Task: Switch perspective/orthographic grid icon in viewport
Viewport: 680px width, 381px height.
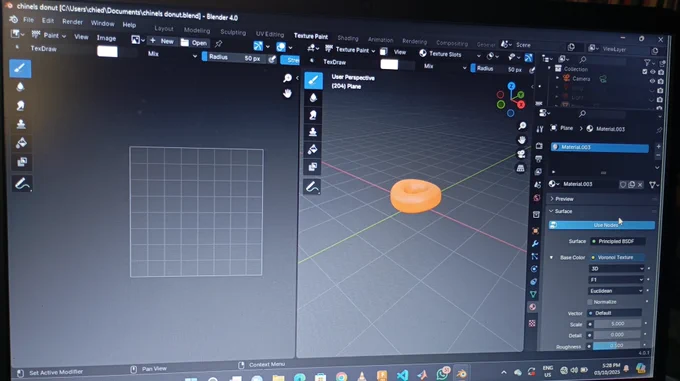Action: click(x=521, y=168)
